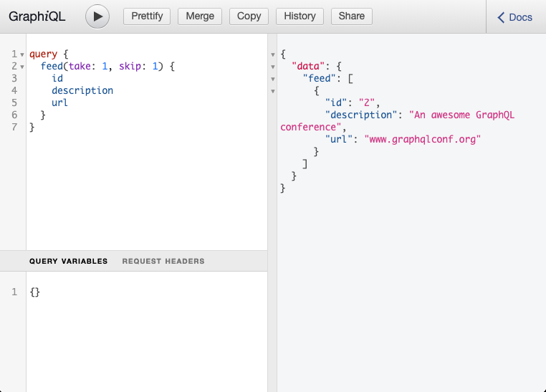Screen dimensions: 546x392
Task: Click the 'url' field on line 5
Action: pos(60,102)
